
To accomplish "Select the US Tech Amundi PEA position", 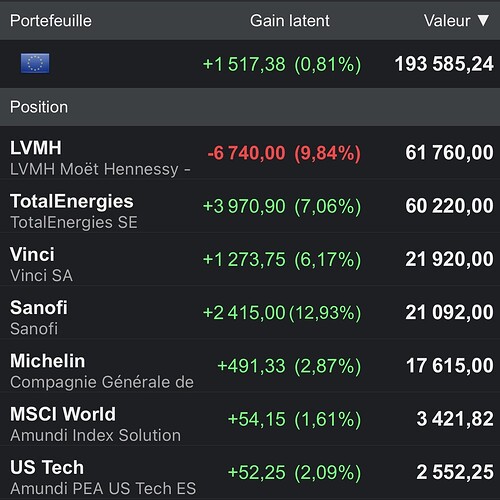I will [250, 473].
